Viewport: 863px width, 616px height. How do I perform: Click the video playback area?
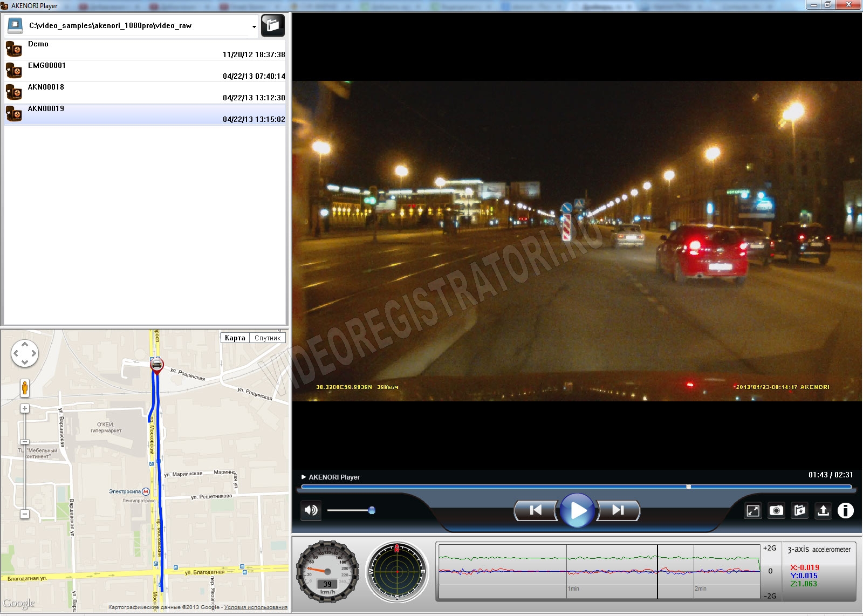pos(577,241)
